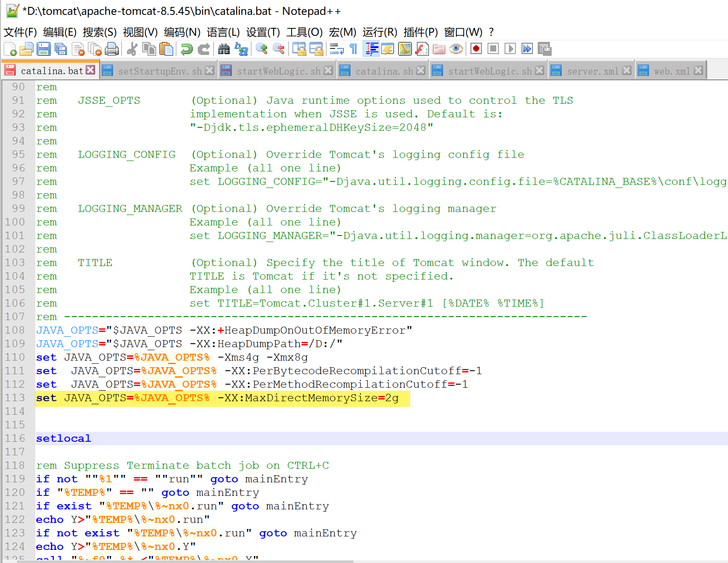Image resolution: width=728 pixels, height=563 pixels.
Task: Click the -XX:MaxDirectMemorySize=2g text
Action: tap(308, 398)
